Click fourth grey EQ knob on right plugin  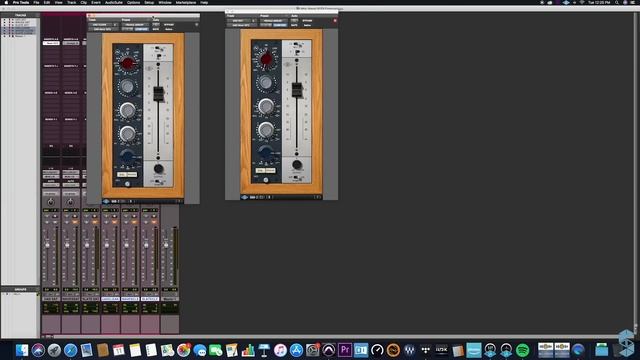pos(266,129)
